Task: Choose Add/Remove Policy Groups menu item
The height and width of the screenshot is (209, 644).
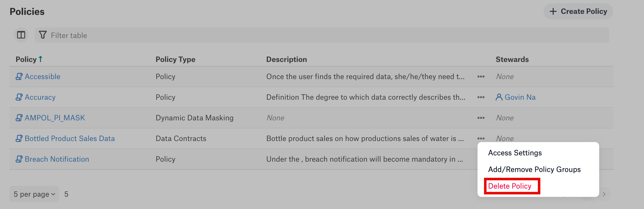Action: 534,169
